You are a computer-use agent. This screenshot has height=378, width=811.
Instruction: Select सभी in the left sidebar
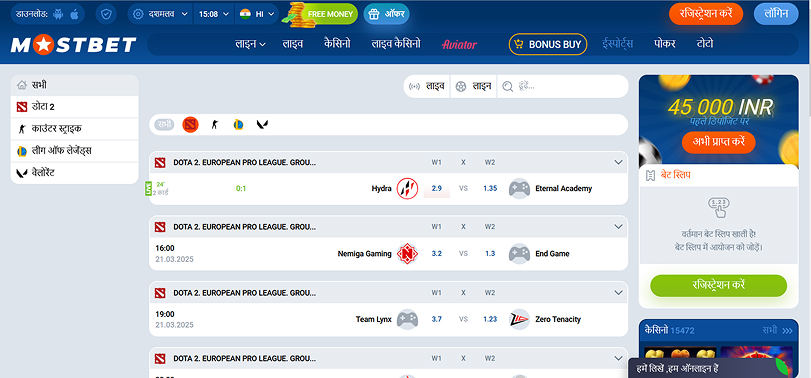pyautogui.click(x=74, y=85)
